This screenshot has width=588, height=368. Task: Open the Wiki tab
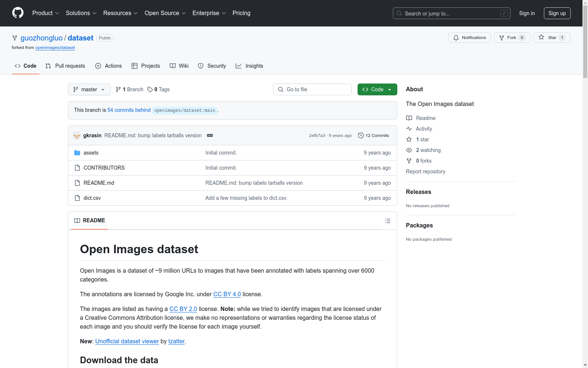click(179, 66)
